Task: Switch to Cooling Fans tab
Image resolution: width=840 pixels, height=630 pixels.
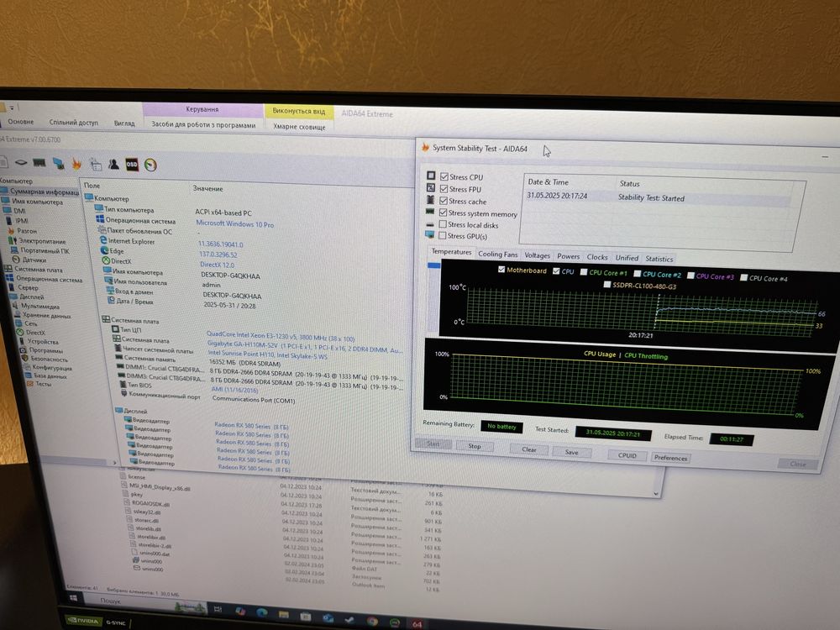Action: 497,254
